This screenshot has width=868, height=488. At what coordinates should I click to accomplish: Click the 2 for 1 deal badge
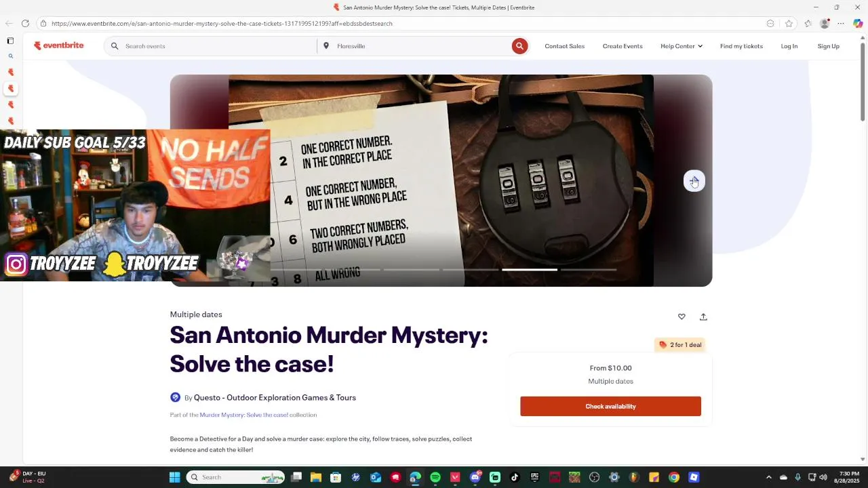[680, 344]
